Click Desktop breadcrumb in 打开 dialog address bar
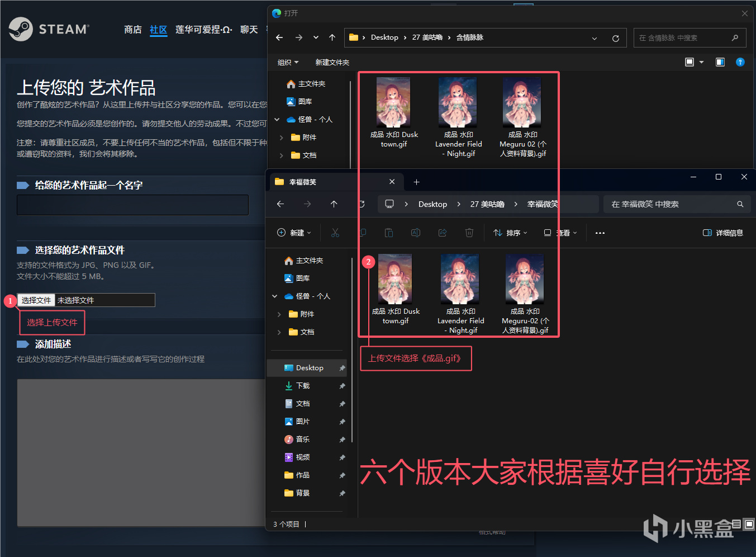Screen dimensions: 756x557 click(384, 37)
